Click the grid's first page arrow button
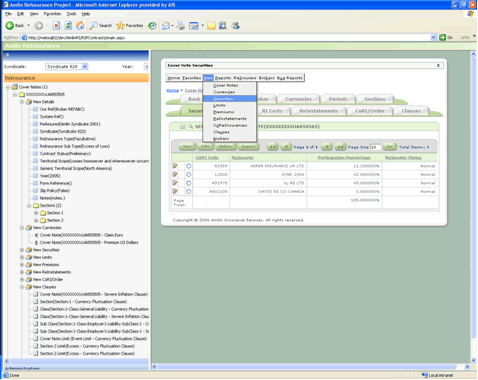Viewport: 478px width, 380px height. (273, 147)
